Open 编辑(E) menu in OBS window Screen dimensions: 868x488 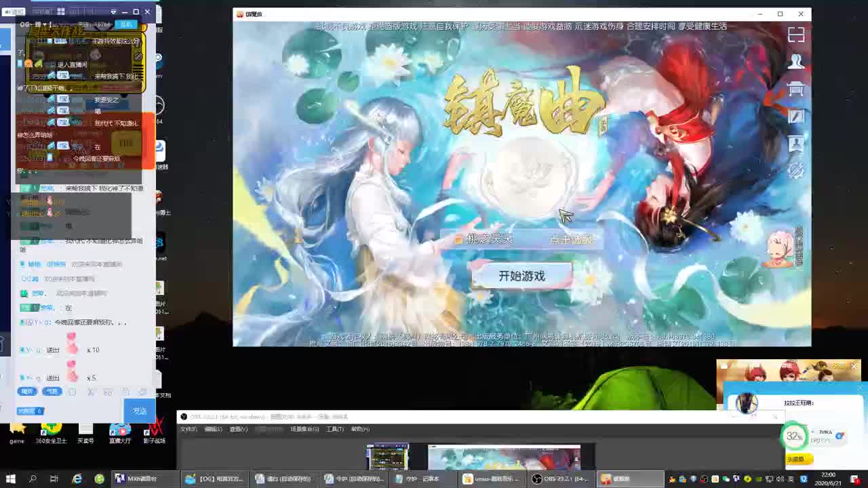point(214,429)
